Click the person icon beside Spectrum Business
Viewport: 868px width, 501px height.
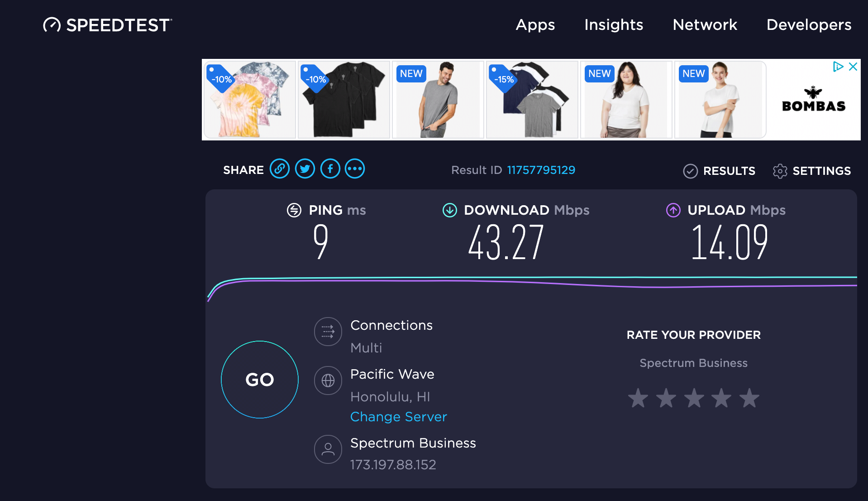(x=328, y=449)
